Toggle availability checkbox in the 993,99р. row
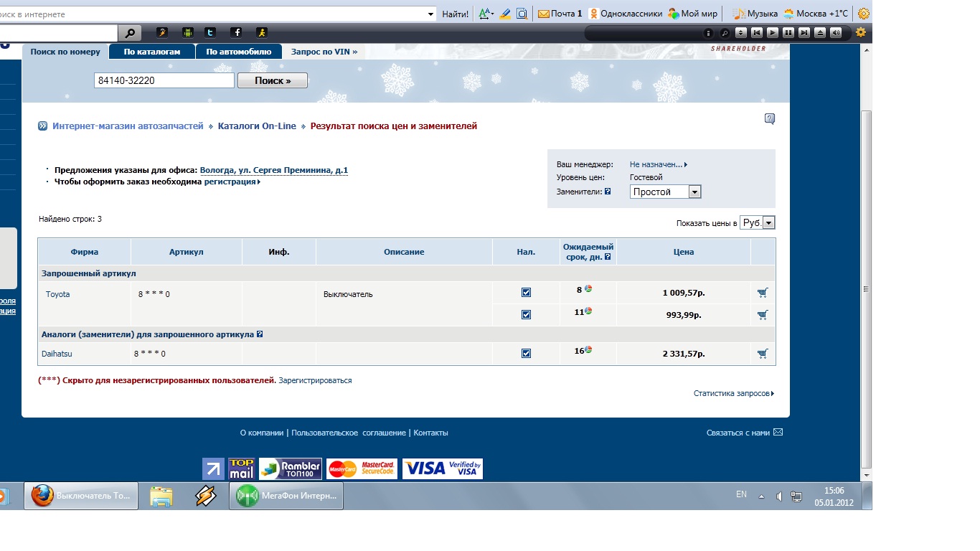Viewport: 980px width, 551px height. (526, 314)
